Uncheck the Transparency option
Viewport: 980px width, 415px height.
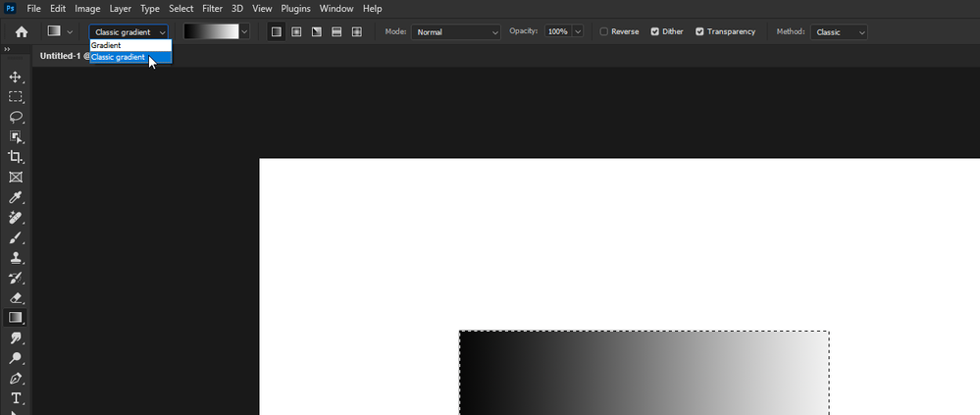[x=700, y=31]
